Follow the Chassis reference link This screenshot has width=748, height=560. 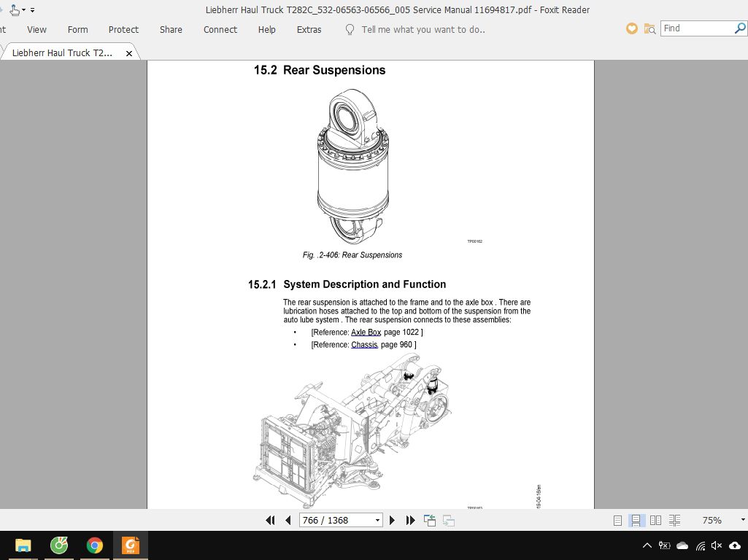364,345
